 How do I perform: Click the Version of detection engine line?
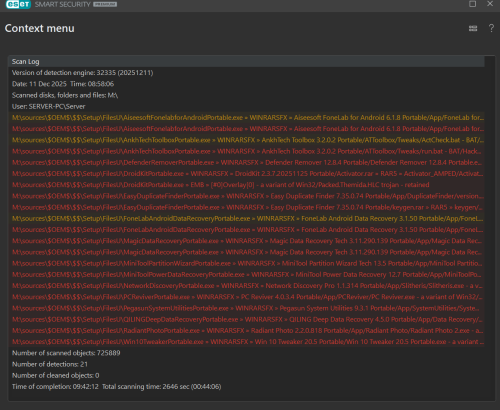(82, 73)
